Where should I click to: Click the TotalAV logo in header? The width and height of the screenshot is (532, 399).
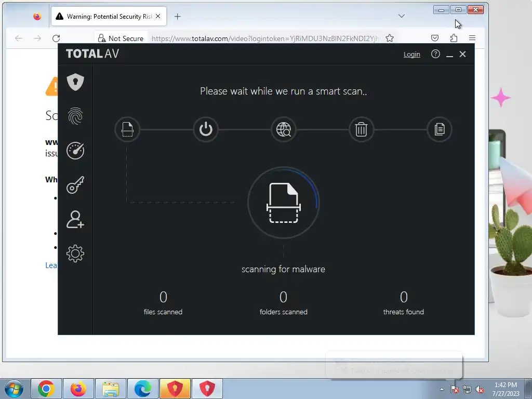pyautogui.click(x=92, y=54)
